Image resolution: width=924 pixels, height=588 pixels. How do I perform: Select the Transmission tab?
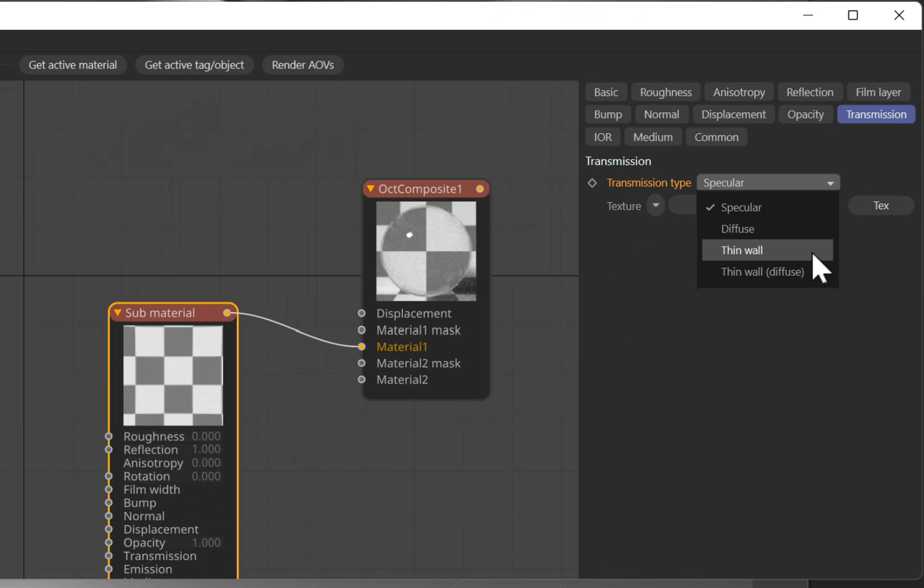(x=876, y=114)
